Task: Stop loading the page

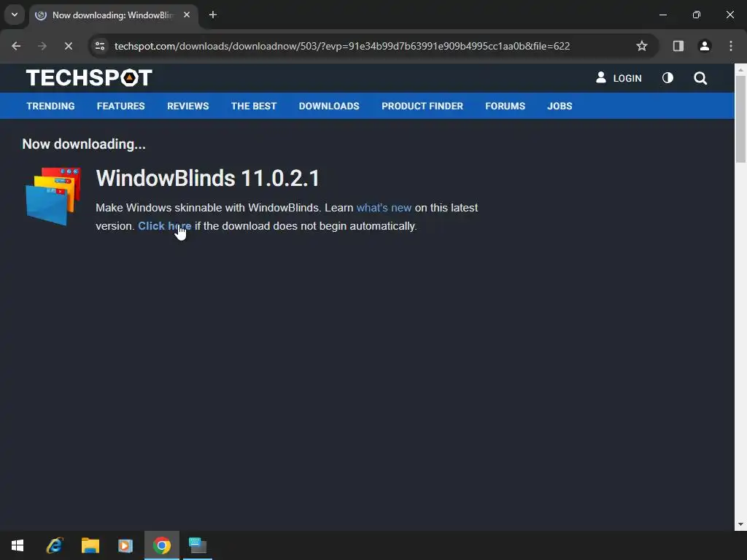Action: click(x=68, y=46)
